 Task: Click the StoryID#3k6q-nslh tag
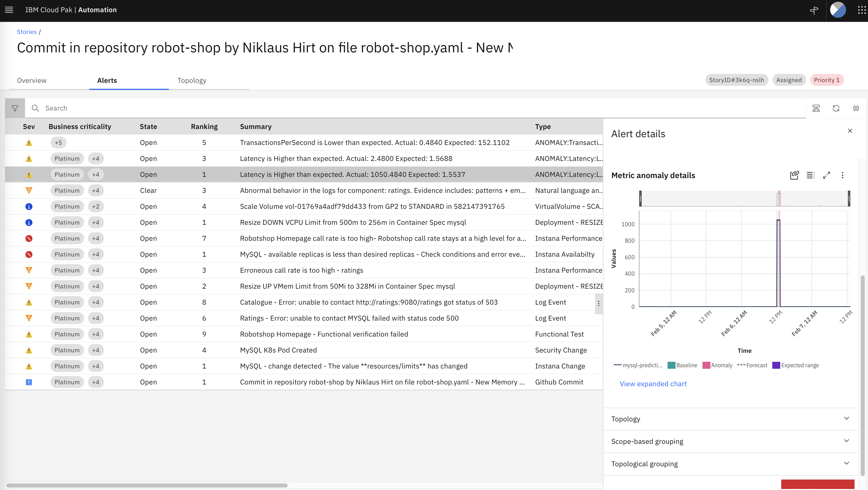click(737, 80)
